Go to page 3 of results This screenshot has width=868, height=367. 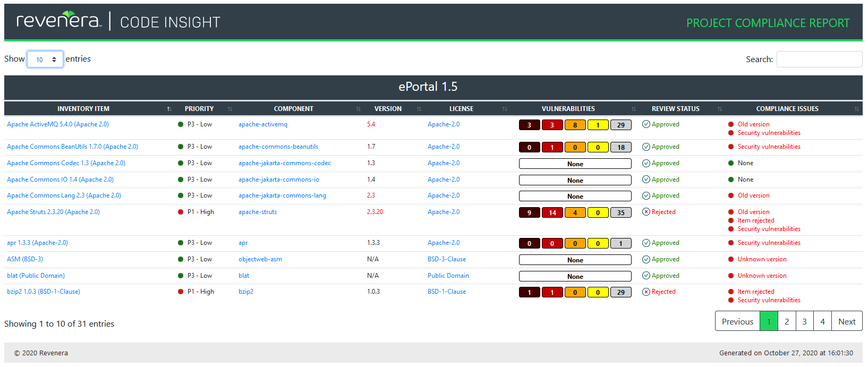pyautogui.click(x=804, y=321)
